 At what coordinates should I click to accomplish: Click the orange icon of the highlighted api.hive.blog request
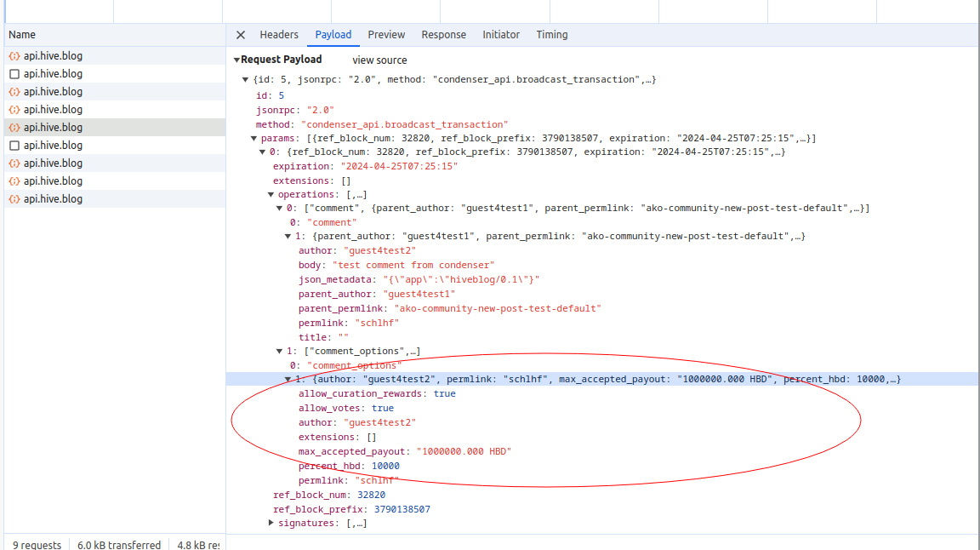[14, 128]
